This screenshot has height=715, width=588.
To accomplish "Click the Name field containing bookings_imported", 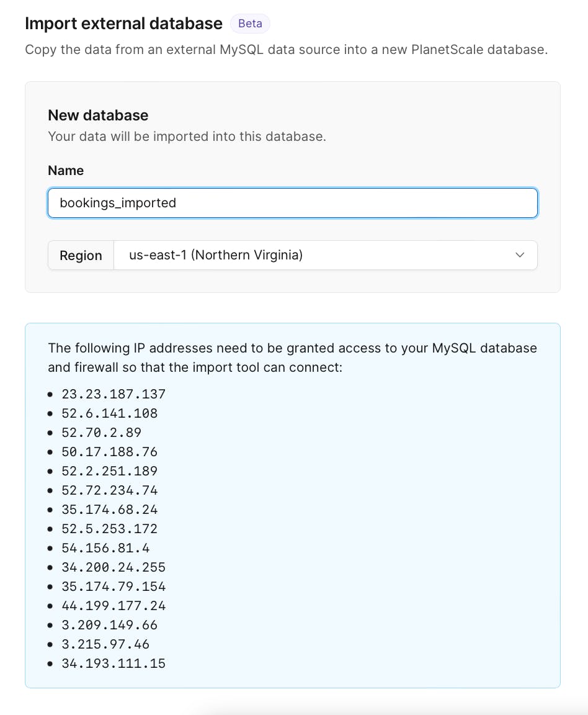I will click(292, 203).
